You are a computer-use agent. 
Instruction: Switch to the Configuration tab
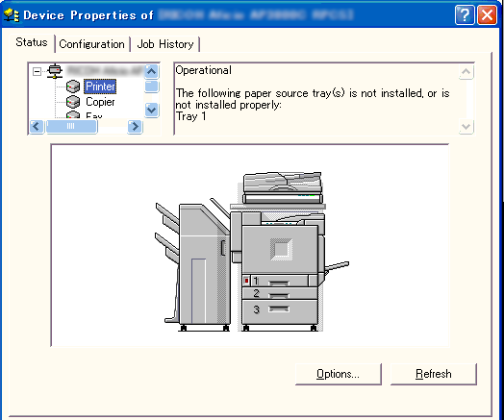pos(91,44)
